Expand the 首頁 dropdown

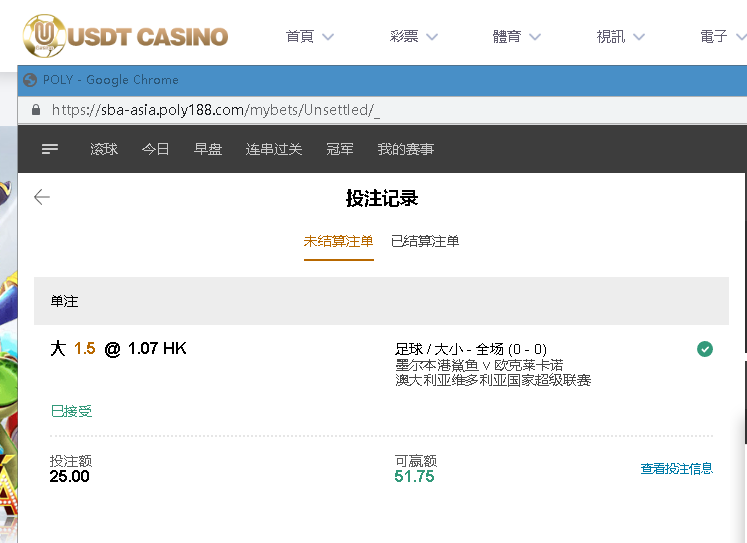pyautogui.click(x=310, y=36)
